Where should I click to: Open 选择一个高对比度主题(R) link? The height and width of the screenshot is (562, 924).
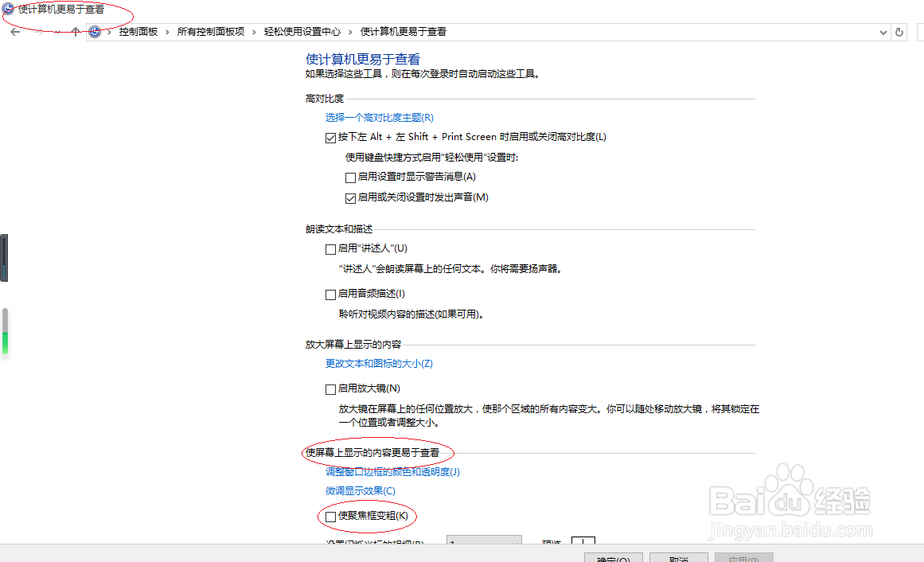point(378,117)
